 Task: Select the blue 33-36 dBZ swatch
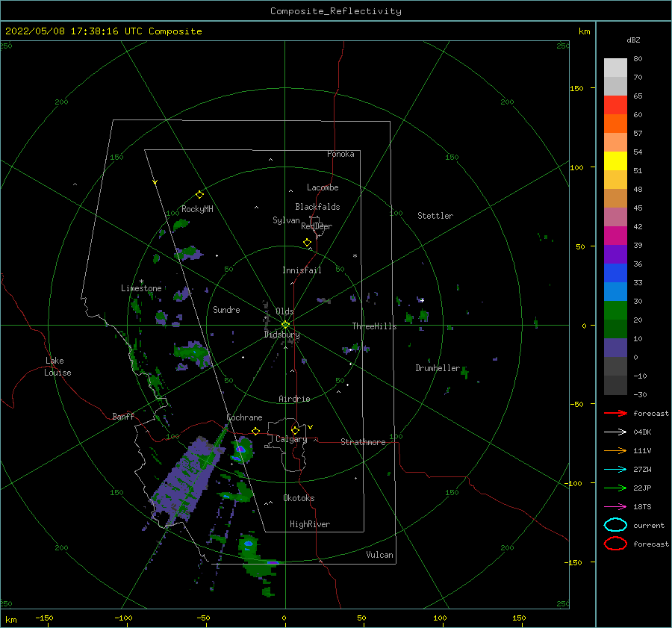pyautogui.click(x=615, y=273)
